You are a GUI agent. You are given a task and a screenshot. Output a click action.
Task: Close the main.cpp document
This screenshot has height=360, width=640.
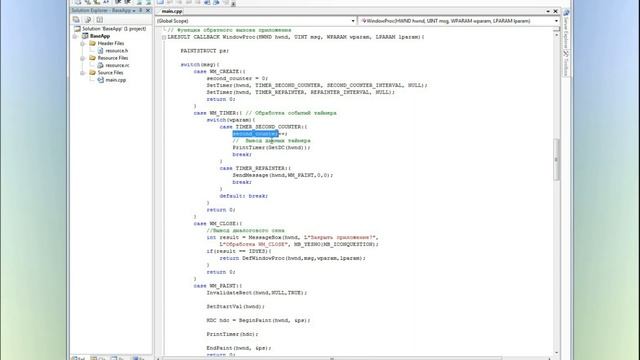556,11
